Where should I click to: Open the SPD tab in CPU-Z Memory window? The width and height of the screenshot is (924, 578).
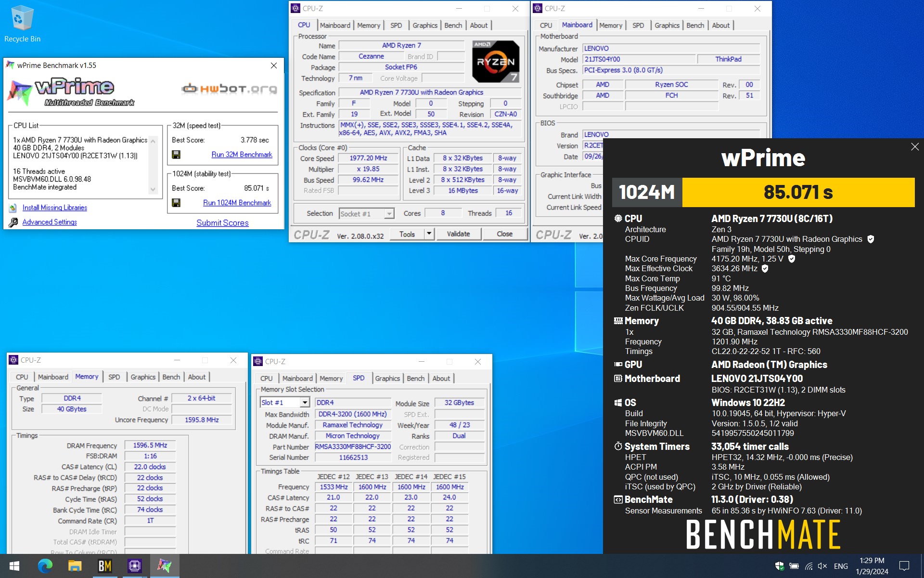coord(114,377)
